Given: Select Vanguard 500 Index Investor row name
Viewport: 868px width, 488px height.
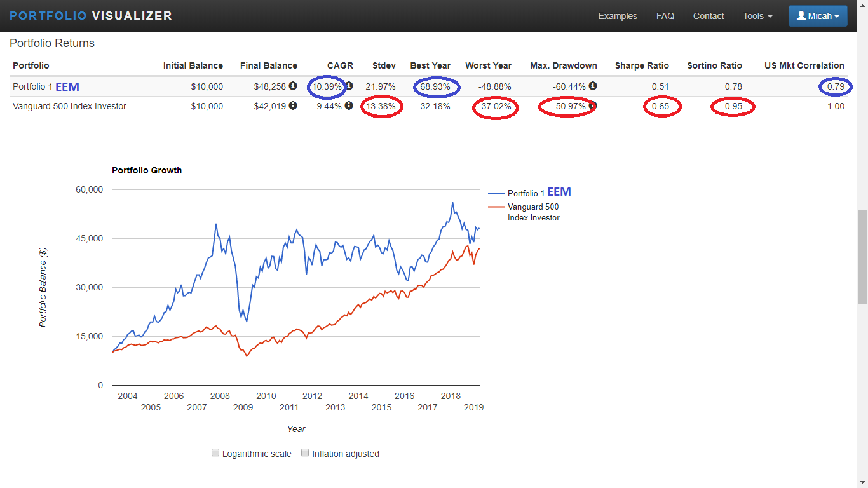Looking at the screenshot, I should pos(70,106).
